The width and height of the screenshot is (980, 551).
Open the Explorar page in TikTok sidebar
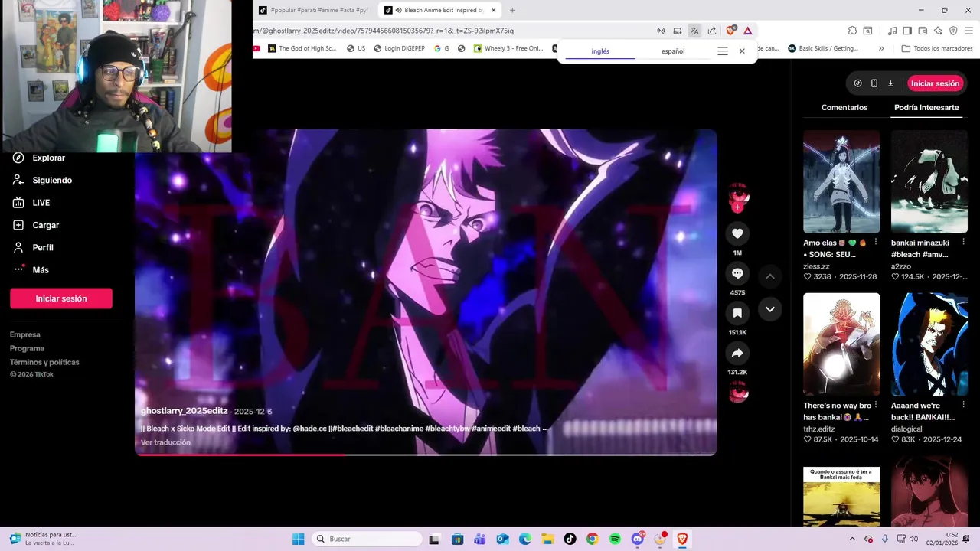pos(40,158)
